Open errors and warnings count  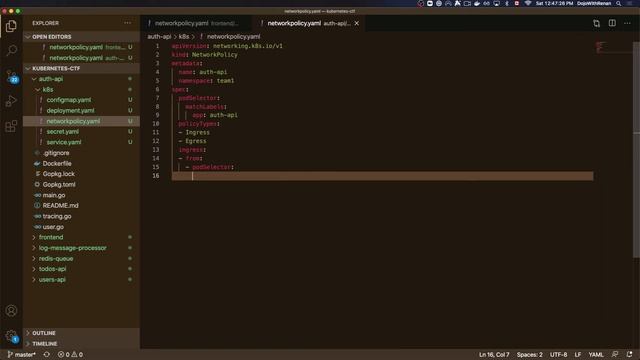coord(70,354)
